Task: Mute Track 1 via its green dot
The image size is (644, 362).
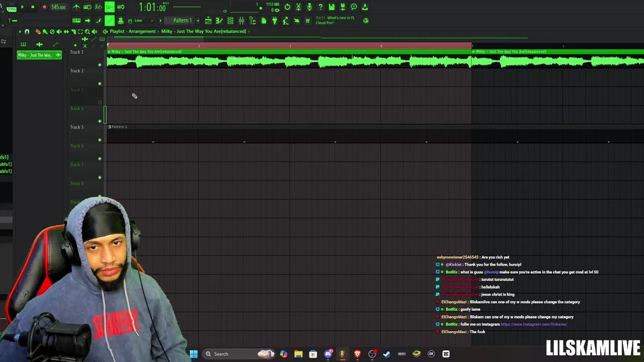Action: click(100, 64)
